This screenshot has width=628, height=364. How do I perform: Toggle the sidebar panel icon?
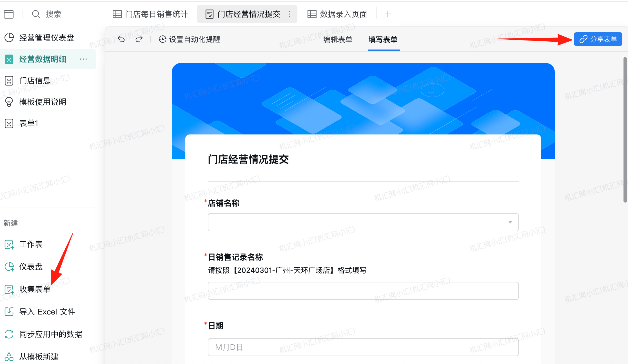click(9, 14)
